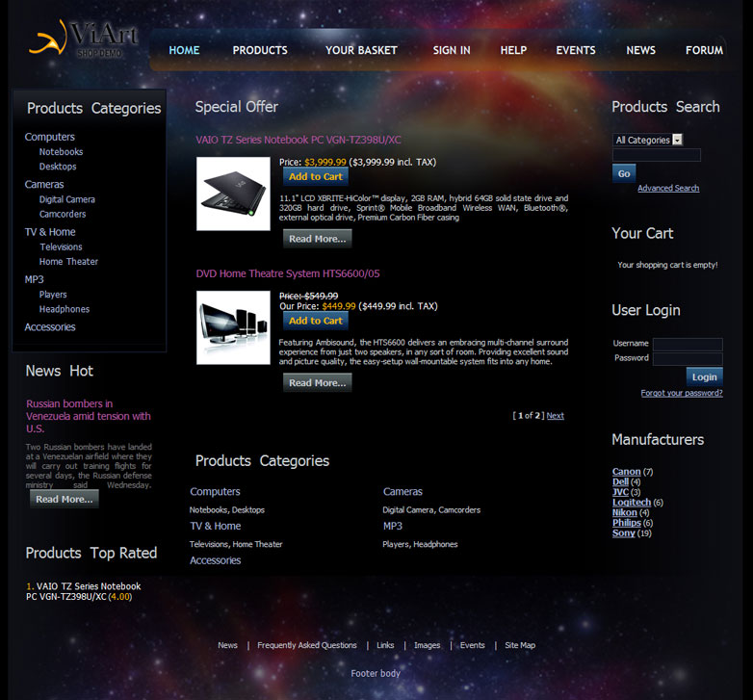Open the FORUM navigation item
The image size is (753, 700).
[x=704, y=50]
